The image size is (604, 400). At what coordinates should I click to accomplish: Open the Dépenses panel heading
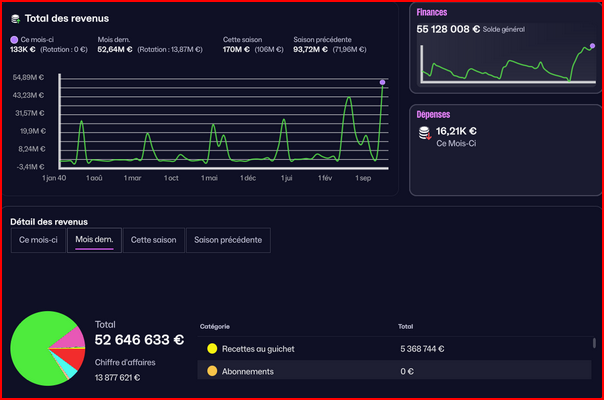(x=435, y=114)
